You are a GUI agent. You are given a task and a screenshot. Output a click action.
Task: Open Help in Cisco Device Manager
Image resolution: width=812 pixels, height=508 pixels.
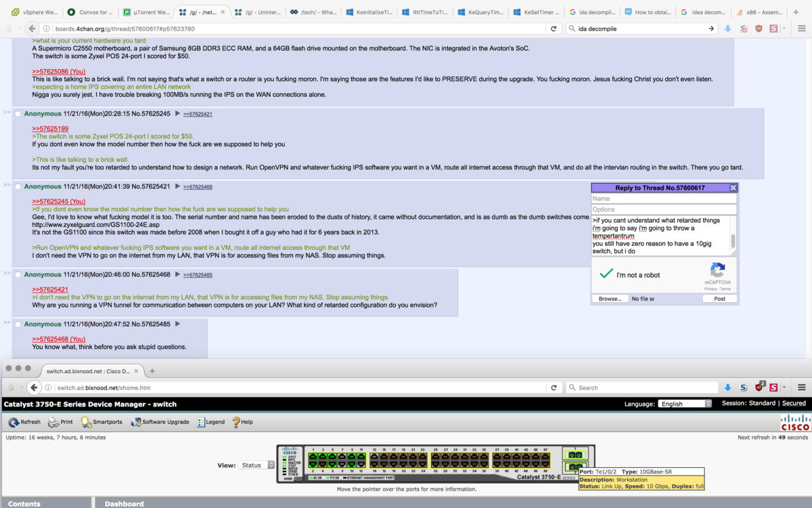[236, 422]
